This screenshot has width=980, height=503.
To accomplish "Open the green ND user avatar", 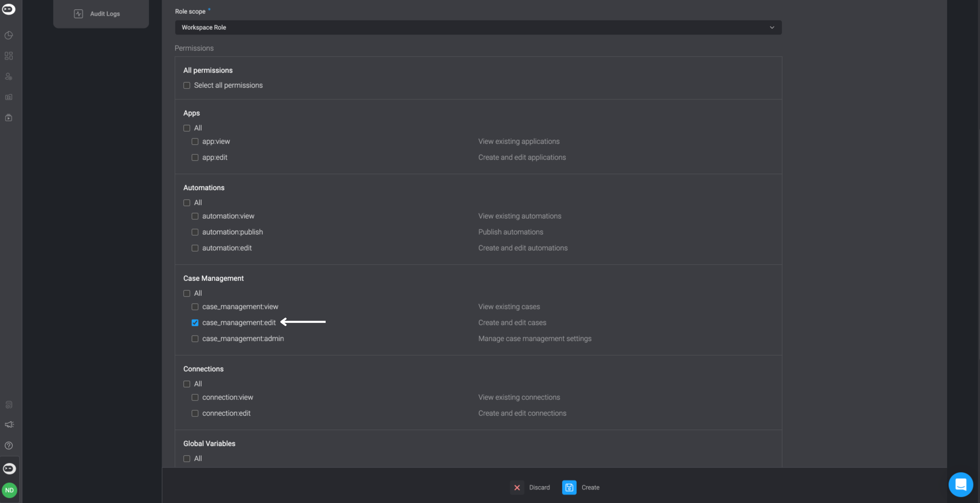I will coord(10,490).
